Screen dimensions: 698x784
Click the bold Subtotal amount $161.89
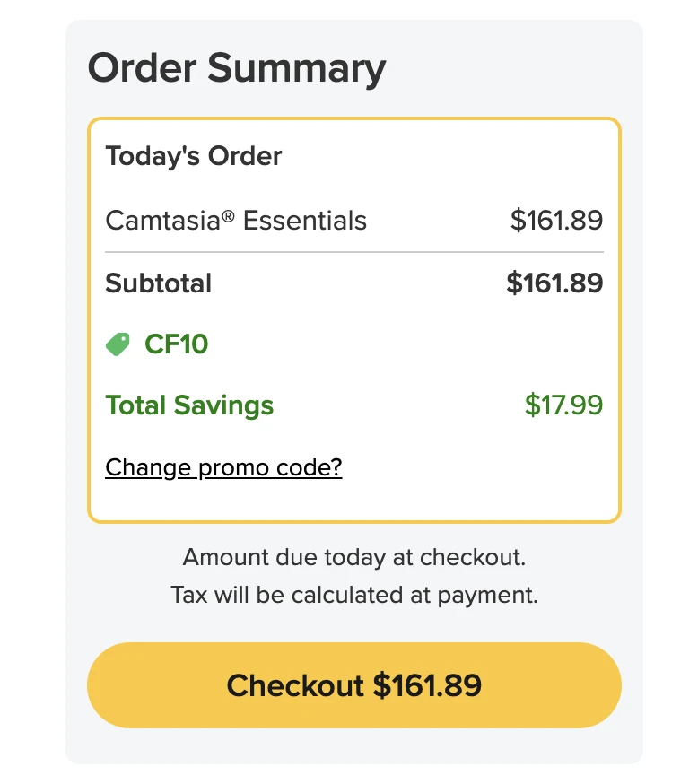point(554,283)
